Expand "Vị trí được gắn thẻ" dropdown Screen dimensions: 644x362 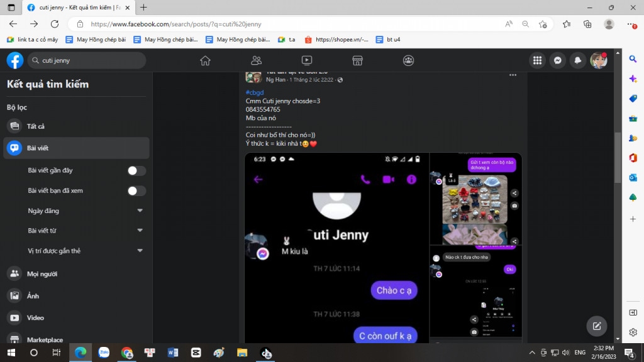point(140,251)
